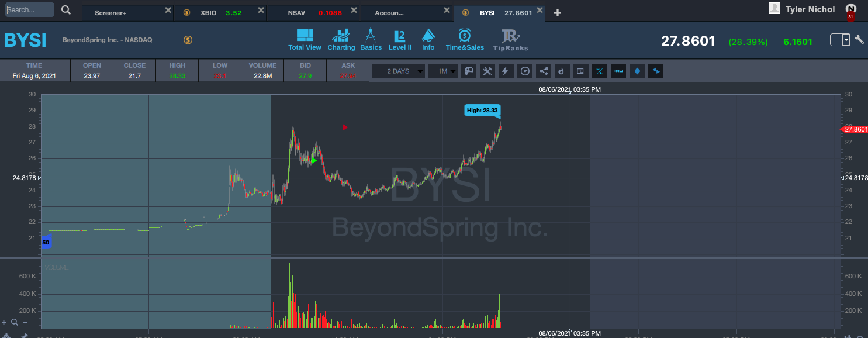Open Time&Sales view

(465, 40)
